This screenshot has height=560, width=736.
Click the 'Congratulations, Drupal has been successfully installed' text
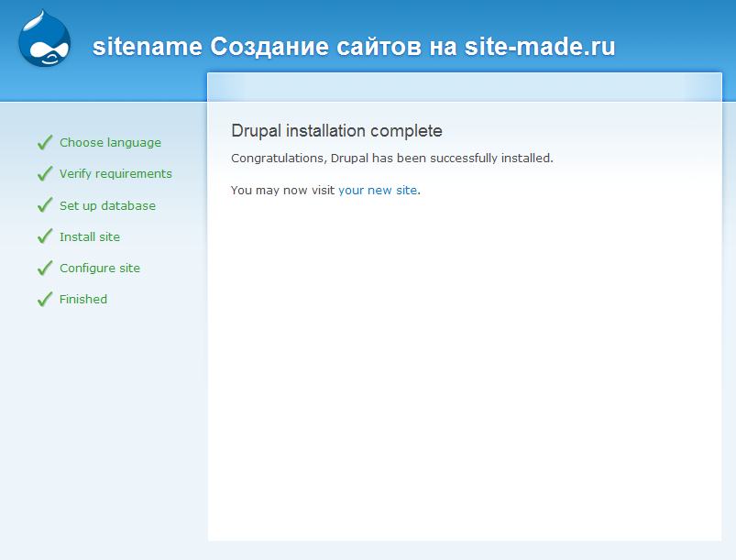click(392, 159)
